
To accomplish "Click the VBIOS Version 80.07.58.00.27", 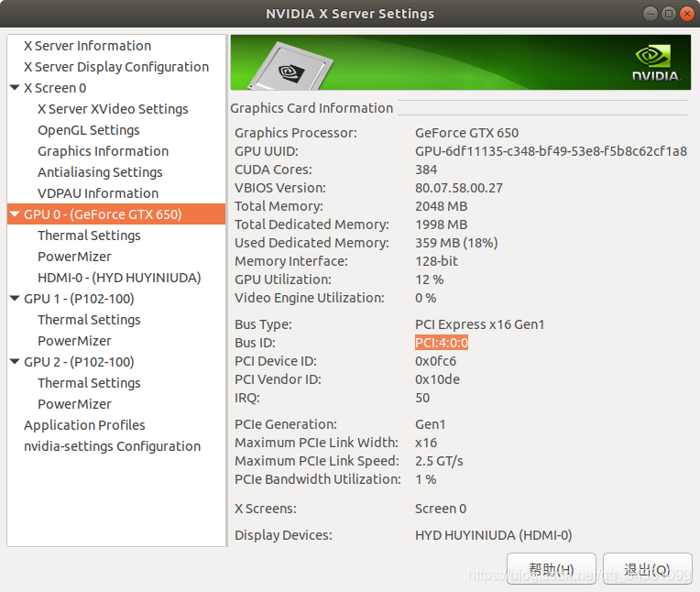I will point(458,188).
